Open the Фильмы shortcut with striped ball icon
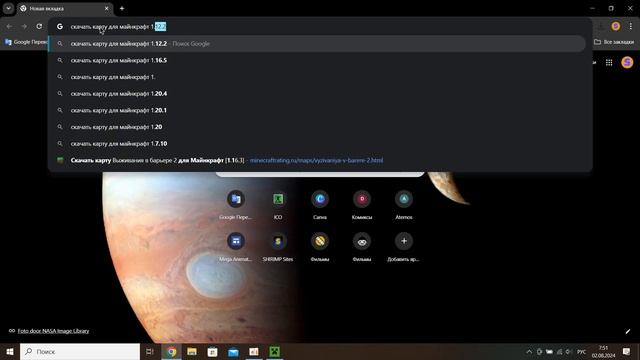Screen dimensions: 640x360 pos(320,247)
